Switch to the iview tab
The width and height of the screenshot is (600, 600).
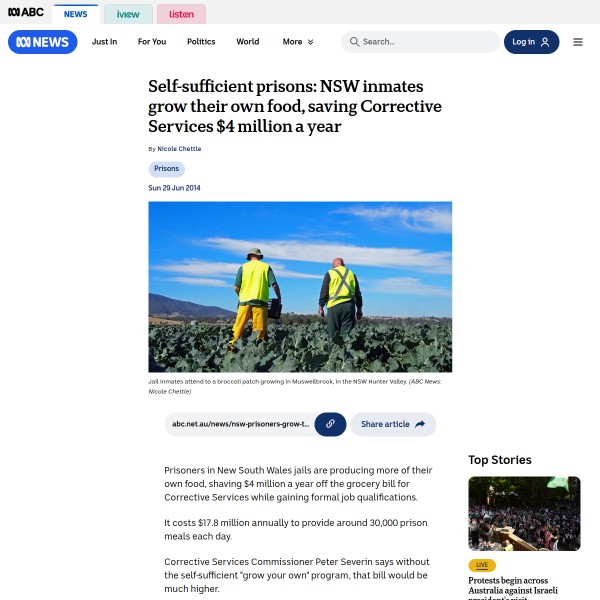tap(128, 14)
